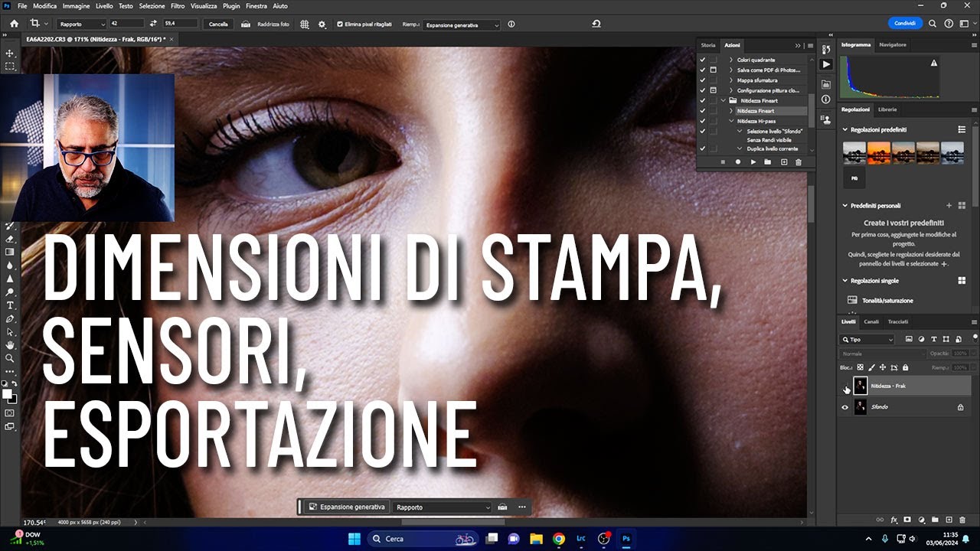The width and height of the screenshot is (980, 551).
Task: Open the Tipo layer filter dropdown
Action: click(867, 339)
